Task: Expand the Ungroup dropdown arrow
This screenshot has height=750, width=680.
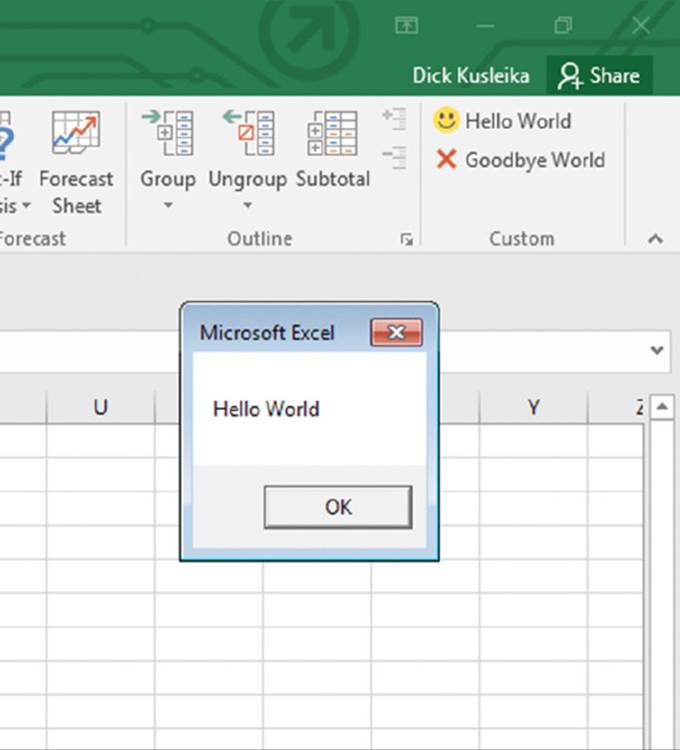Action: click(x=247, y=206)
